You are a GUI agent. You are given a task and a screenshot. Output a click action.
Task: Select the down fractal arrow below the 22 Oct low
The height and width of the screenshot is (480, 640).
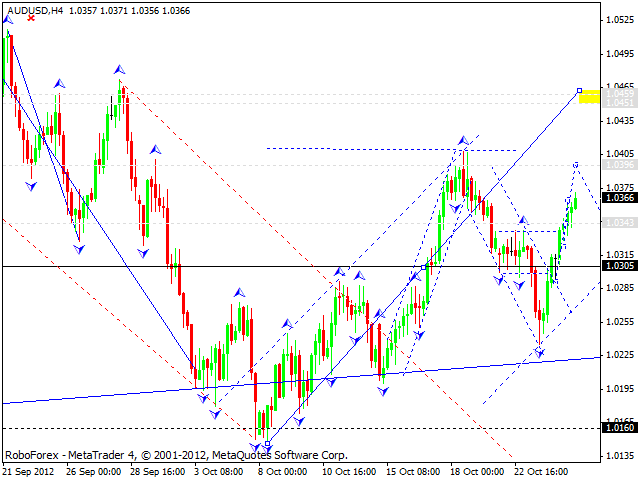540,350
